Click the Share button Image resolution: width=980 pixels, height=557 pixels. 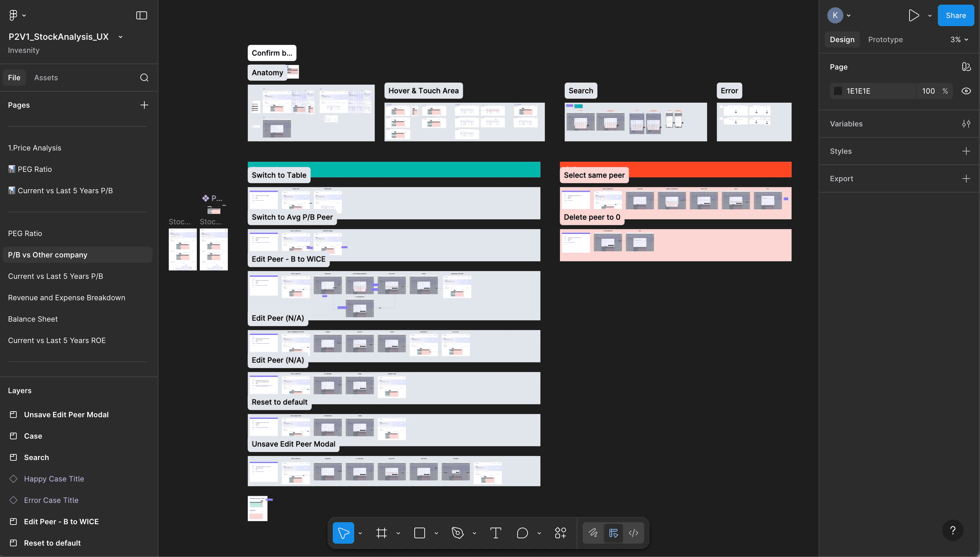(955, 16)
